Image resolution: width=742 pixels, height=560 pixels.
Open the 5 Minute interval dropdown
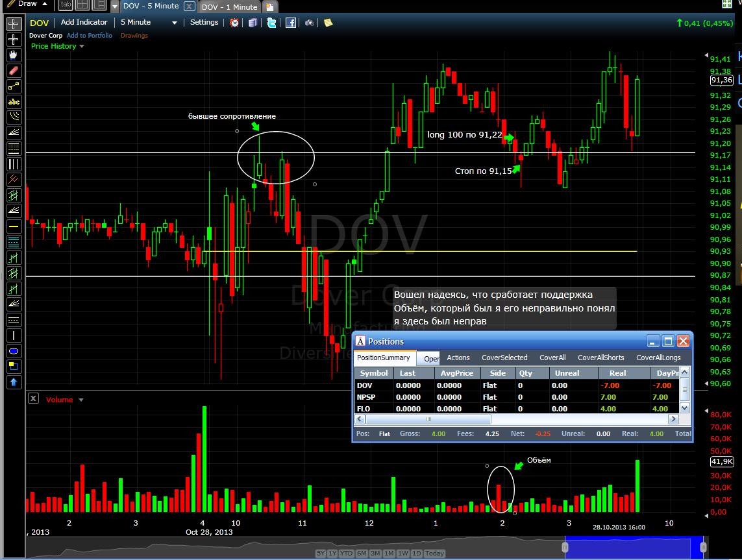(149, 22)
